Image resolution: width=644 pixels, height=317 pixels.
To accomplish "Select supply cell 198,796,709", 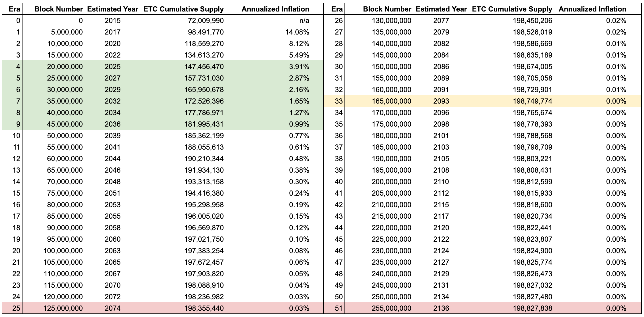I will [x=533, y=147].
